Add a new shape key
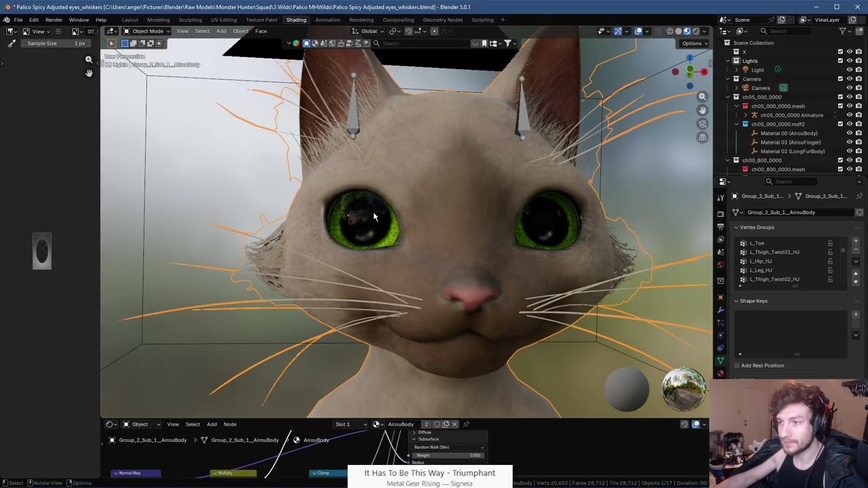 tap(856, 314)
